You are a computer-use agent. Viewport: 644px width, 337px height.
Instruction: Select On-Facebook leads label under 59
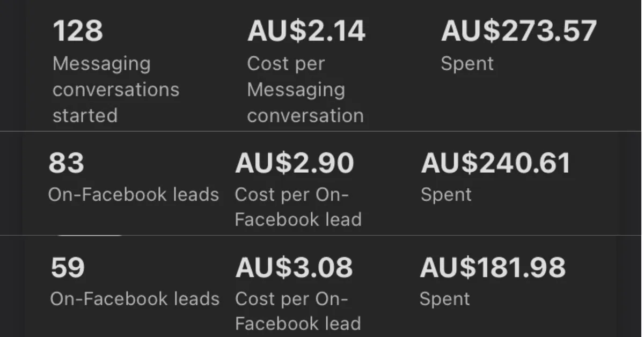134,299
